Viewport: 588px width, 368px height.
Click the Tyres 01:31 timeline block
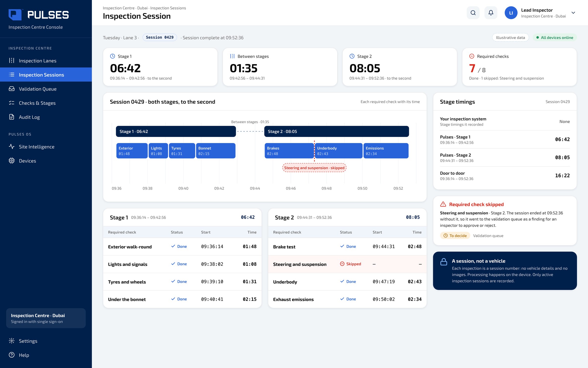coord(182,151)
